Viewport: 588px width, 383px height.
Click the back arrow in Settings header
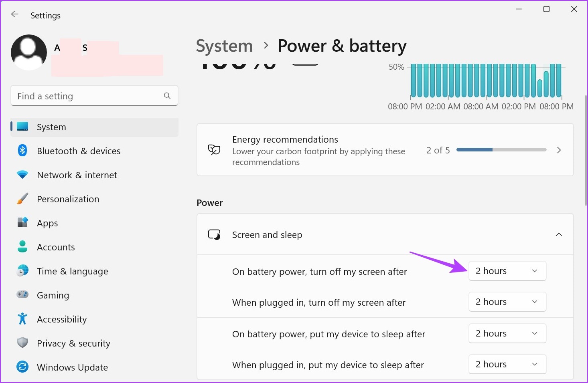(x=15, y=15)
